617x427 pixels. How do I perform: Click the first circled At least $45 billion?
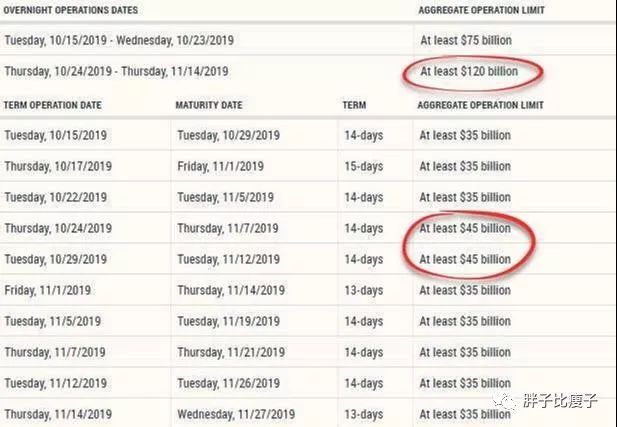click(x=465, y=228)
